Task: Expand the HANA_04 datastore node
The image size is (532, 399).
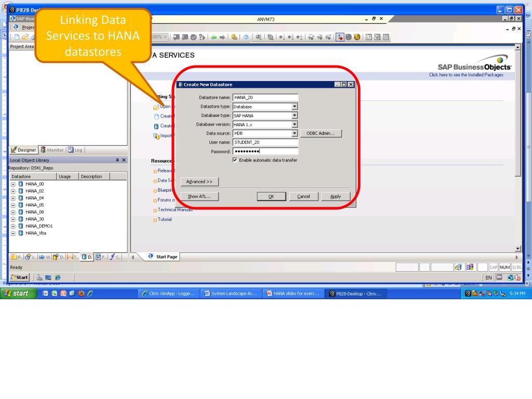Action: 13,198
